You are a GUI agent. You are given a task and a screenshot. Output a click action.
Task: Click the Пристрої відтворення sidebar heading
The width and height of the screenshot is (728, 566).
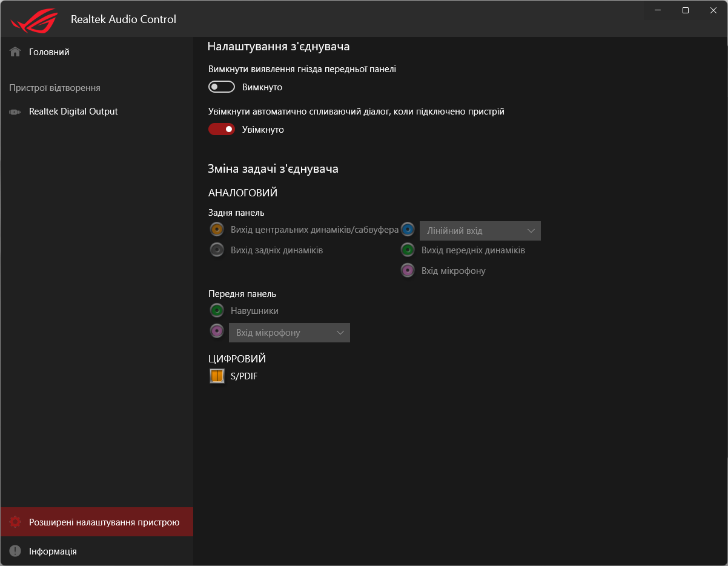[55, 88]
